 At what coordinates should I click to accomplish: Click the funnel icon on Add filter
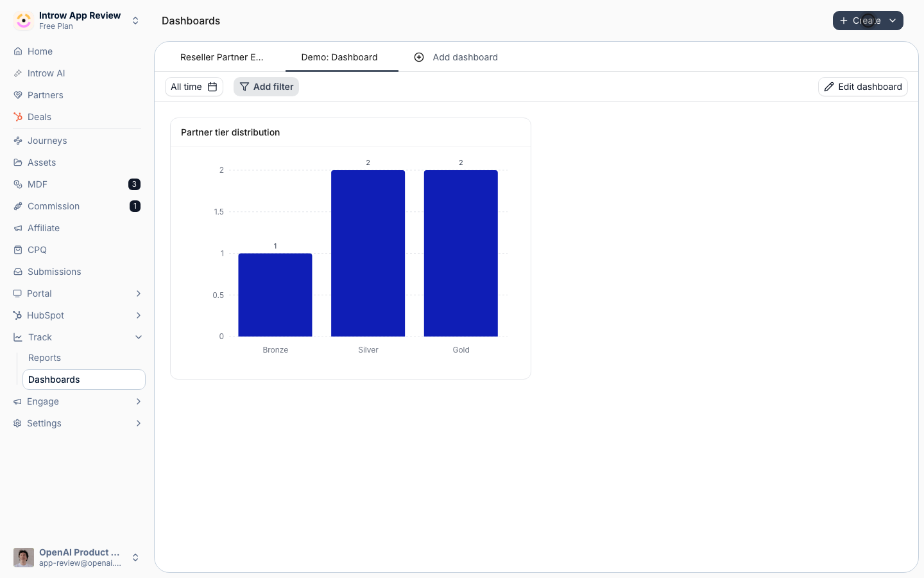click(244, 87)
